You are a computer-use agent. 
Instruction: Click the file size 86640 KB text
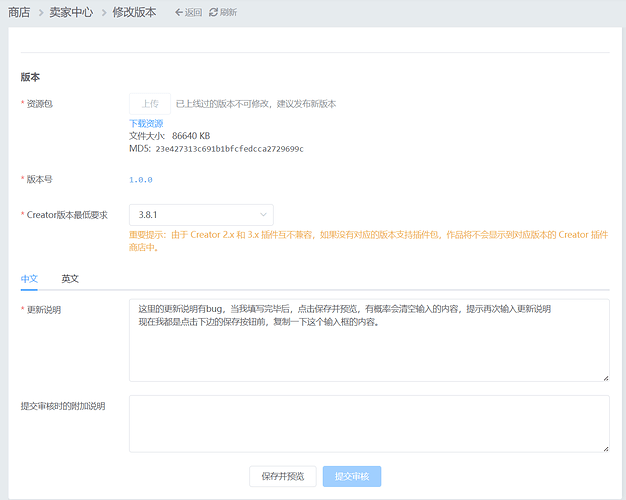click(x=191, y=136)
